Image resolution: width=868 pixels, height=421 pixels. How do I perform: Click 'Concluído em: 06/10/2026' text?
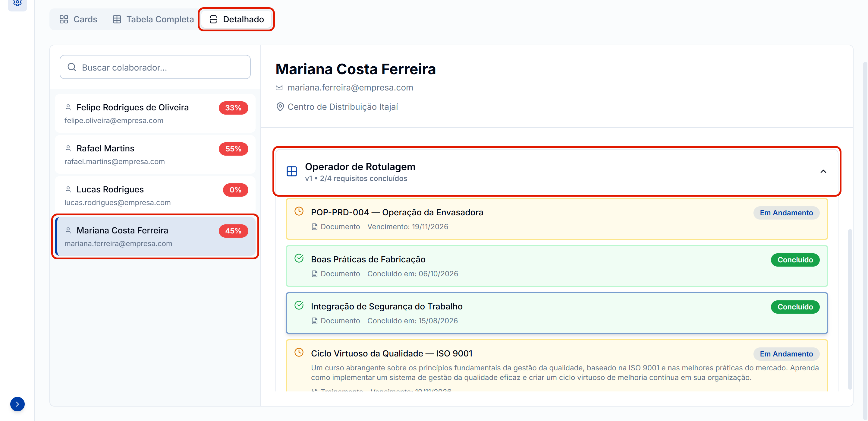(x=412, y=274)
